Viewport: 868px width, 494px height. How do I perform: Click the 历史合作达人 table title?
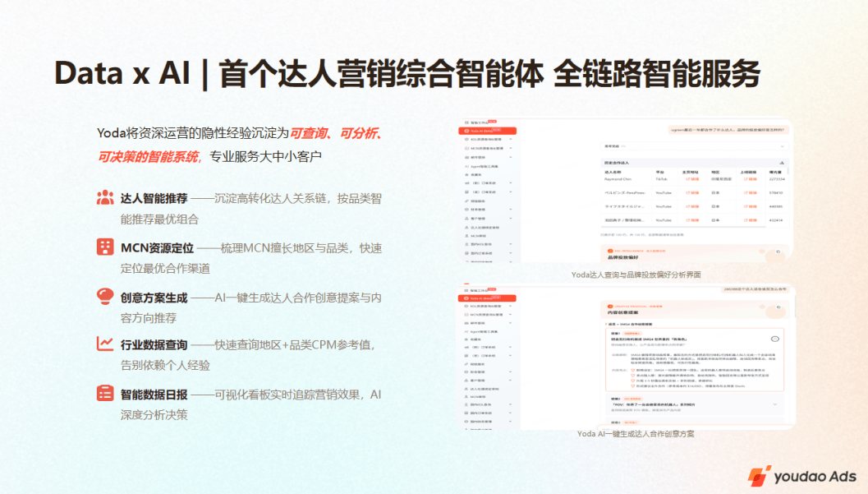(617, 163)
